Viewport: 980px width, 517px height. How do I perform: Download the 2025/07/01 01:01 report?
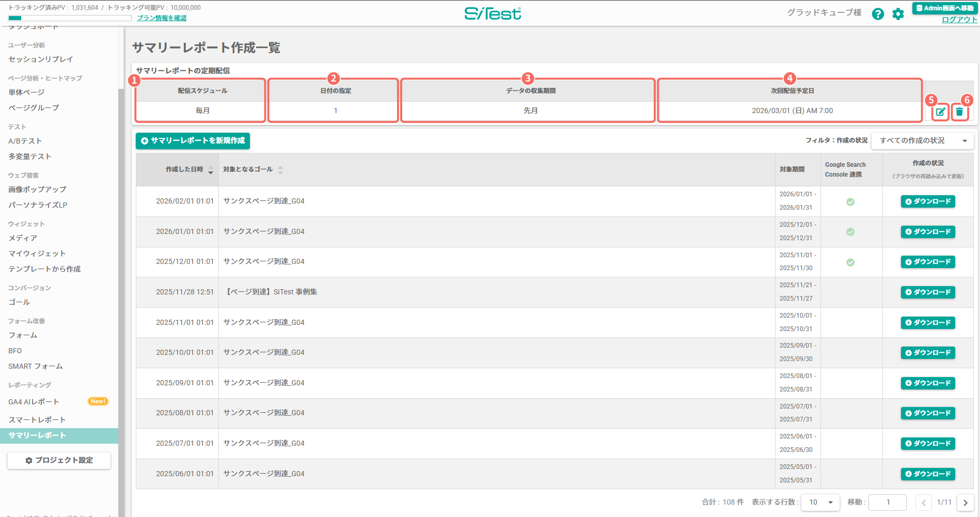click(928, 444)
